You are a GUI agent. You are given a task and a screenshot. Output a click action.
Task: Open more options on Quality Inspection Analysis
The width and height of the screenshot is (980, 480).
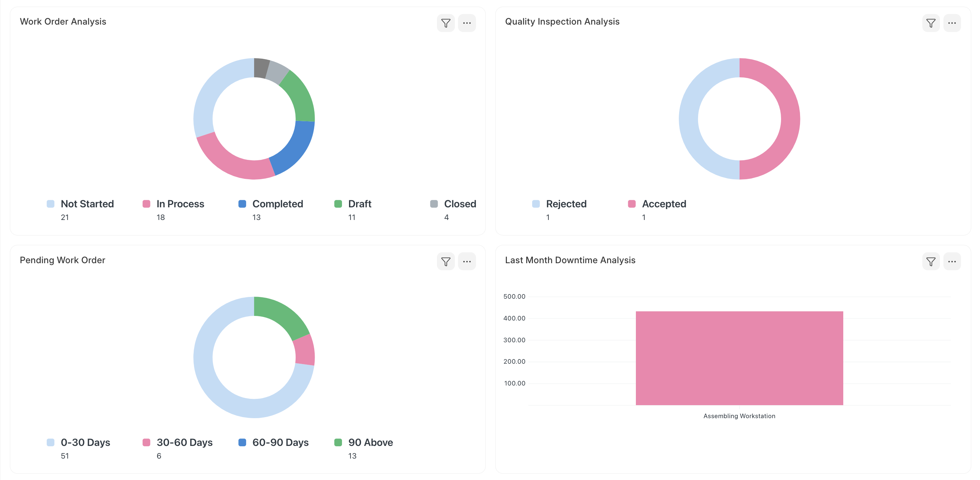tap(952, 23)
